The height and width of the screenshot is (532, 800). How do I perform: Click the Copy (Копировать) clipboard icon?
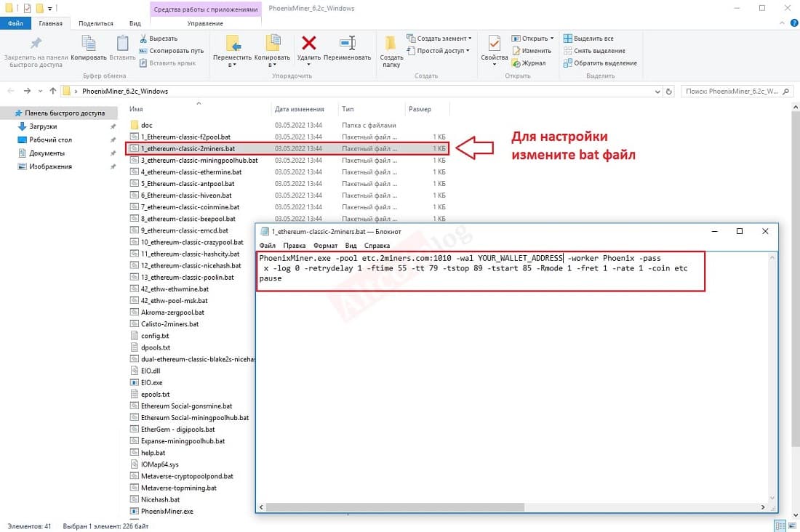click(88, 44)
